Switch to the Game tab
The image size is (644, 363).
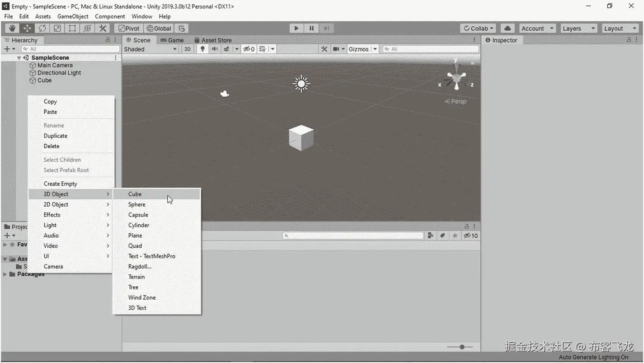(172, 40)
